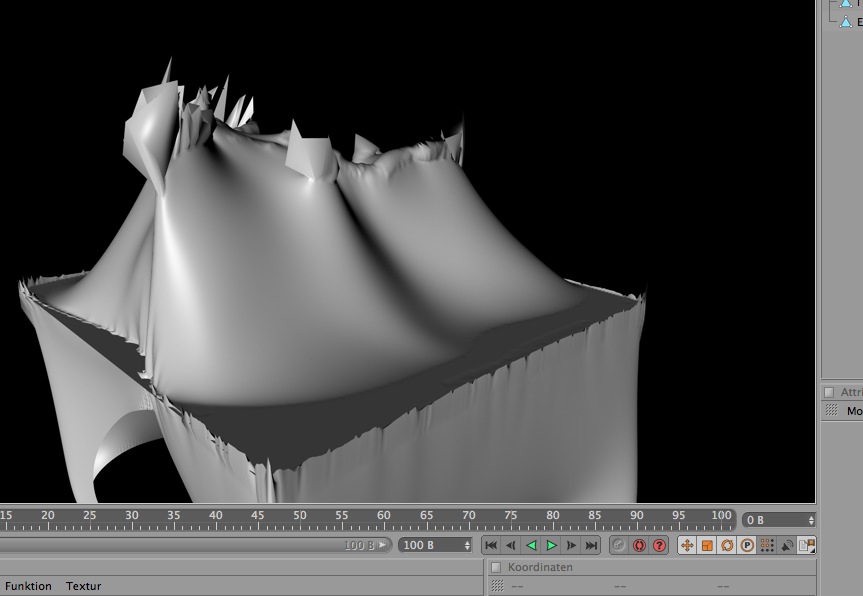863x596 pixels.
Task: Open the Funktion menu
Action: [28, 586]
